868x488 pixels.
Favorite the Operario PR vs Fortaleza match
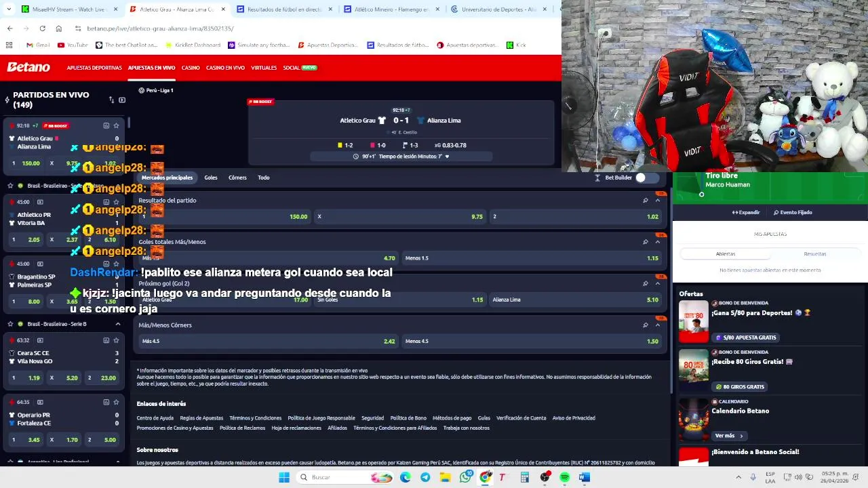116,402
